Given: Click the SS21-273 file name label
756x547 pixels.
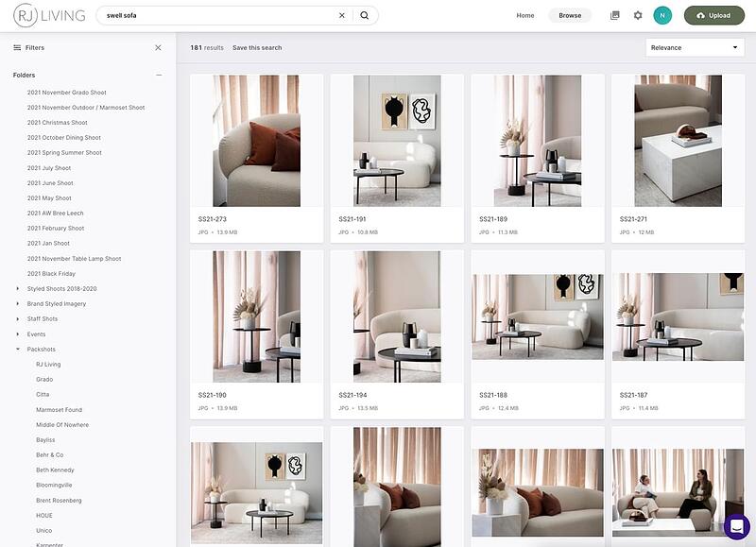Looking at the screenshot, I should [x=212, y=219].
